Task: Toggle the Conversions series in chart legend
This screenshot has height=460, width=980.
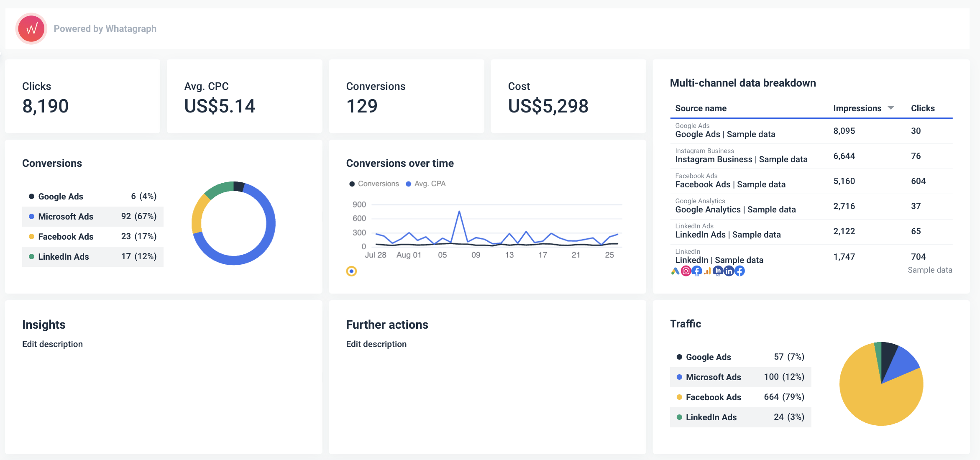Action: point(374,184)
